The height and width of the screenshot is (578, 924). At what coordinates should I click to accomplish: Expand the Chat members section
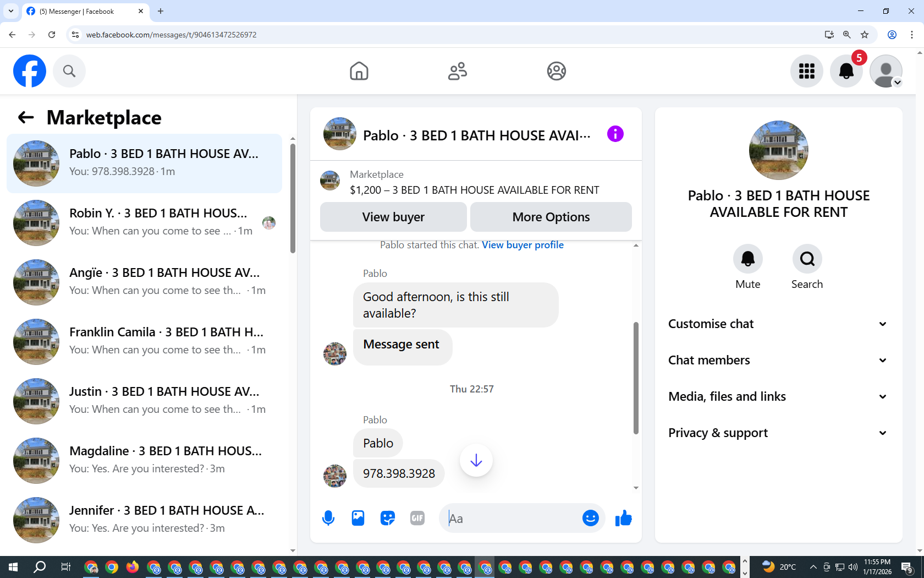click(x=778, y=360)
